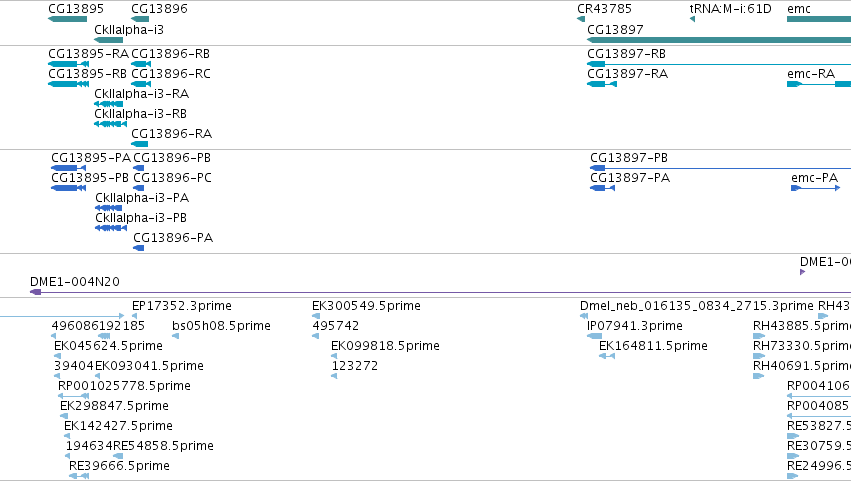The image size is (851, 481).
Task: Select the CkIIalpha-i3-RB transcript glyph
Action: click(110, 124)
